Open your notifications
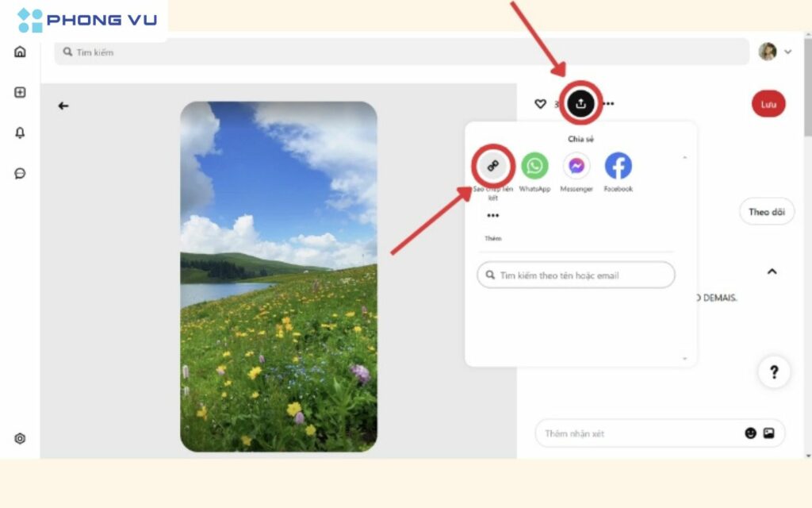 (20, 133)
